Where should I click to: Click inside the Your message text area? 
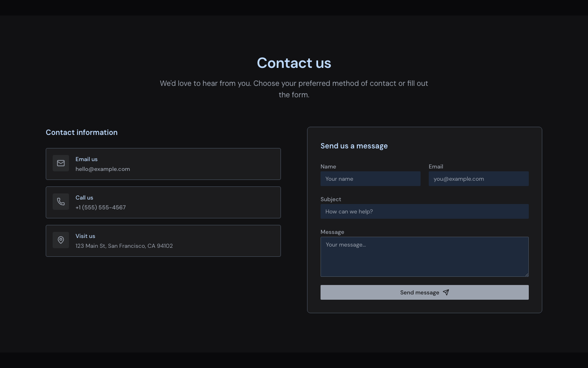click(x=424, y=256)
